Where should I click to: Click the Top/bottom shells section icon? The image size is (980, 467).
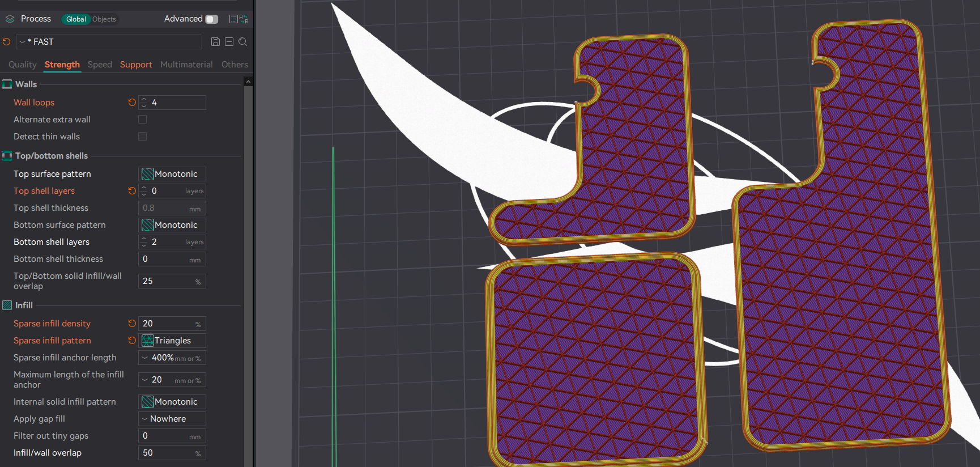pos(7,156)
